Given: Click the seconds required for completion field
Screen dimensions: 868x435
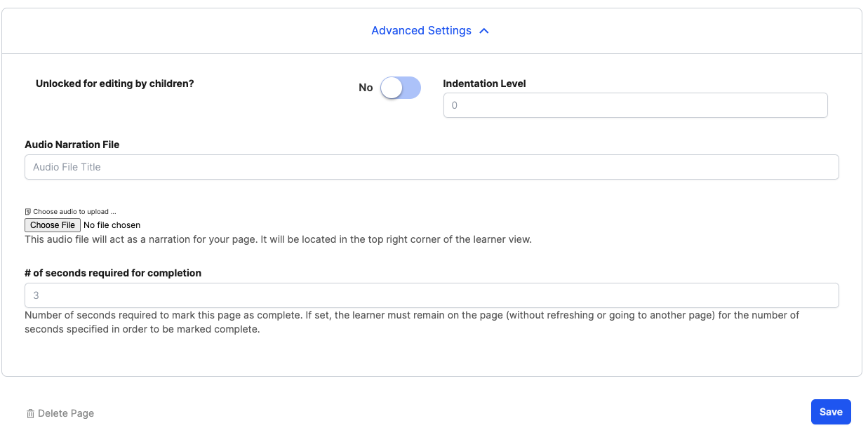Looking at the screenshot, I should [432, 295].
